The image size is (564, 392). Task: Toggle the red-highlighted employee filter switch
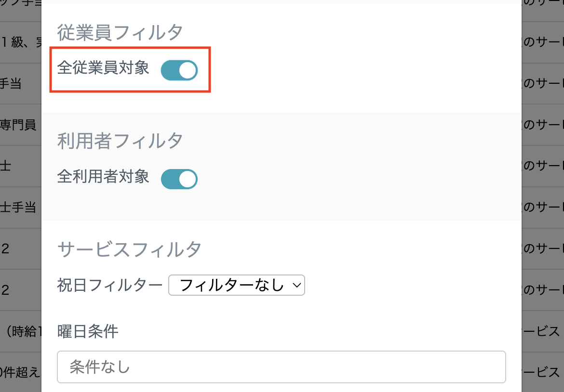coord(179,70)
